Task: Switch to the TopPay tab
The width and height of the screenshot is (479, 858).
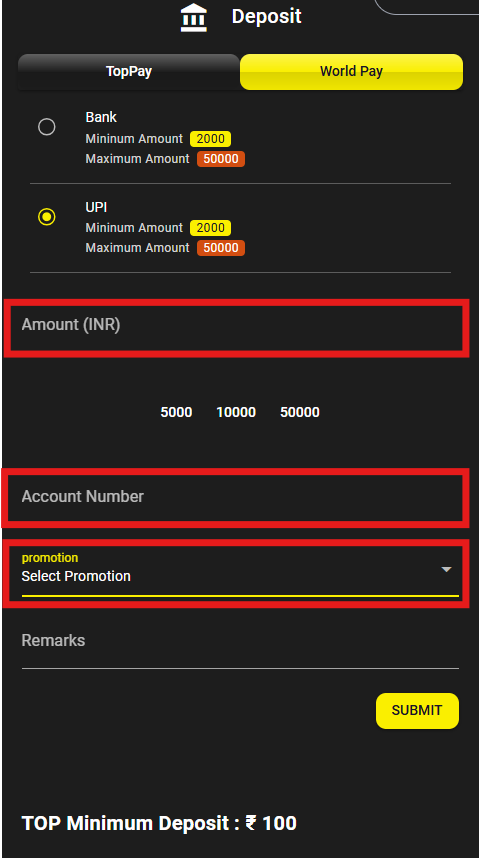Action: (x=129, y=72)
